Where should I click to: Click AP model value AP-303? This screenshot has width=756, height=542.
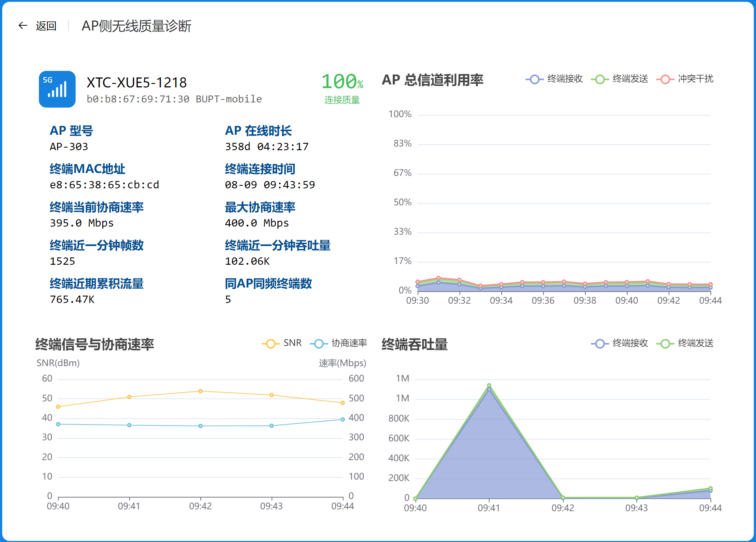coord(69,147)
